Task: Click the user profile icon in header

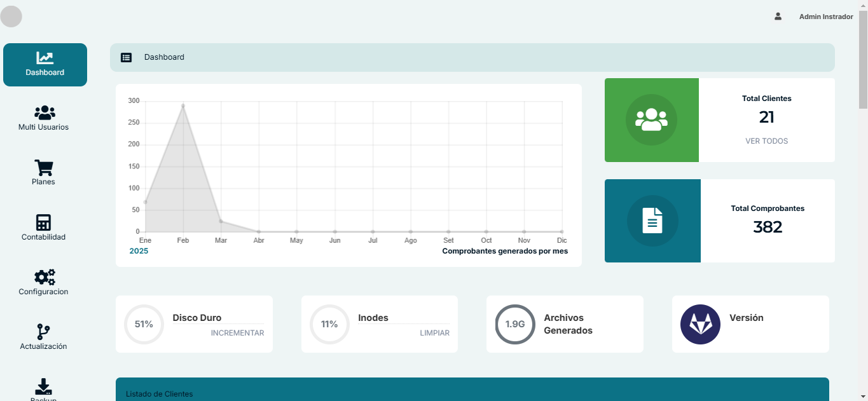Action: coord(778,17)
